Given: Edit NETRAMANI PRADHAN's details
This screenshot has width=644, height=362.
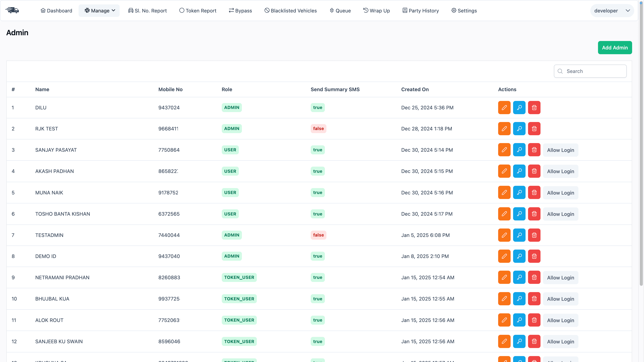Looking at the screenshot, I should [x=504, y=277].
